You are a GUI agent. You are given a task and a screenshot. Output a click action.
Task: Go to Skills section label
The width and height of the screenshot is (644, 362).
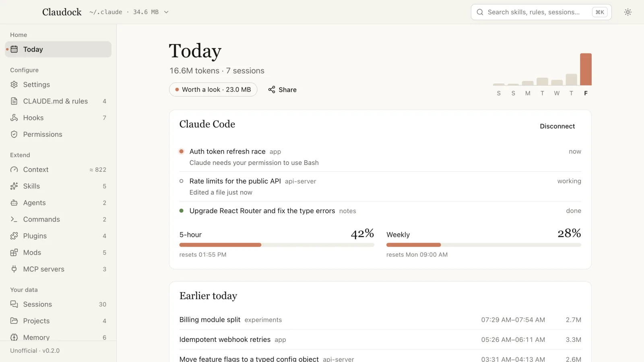[31, 186]
